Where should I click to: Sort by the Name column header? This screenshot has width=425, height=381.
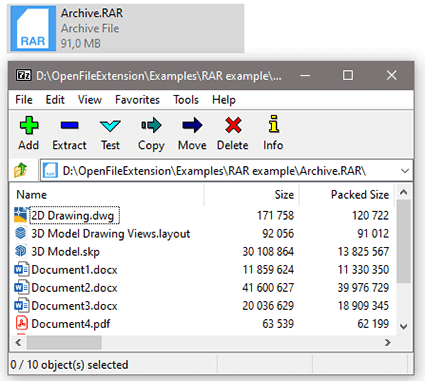[x=32, y=195]
